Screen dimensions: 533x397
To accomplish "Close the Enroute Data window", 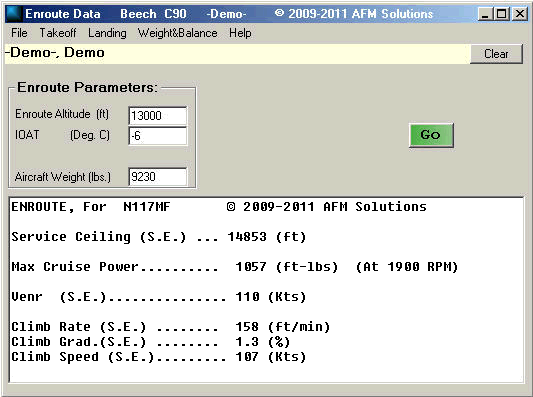I will pyautogui.click(x=520, y=14).
